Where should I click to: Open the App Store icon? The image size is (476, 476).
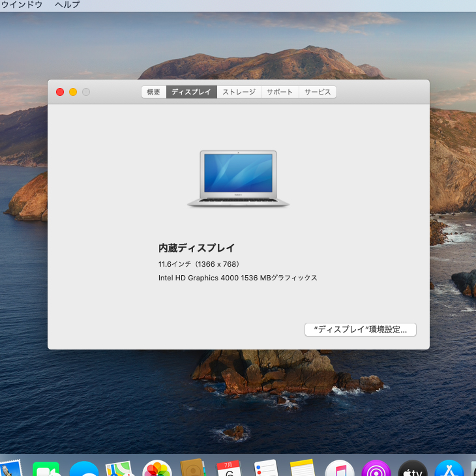[x=449, y=469]
